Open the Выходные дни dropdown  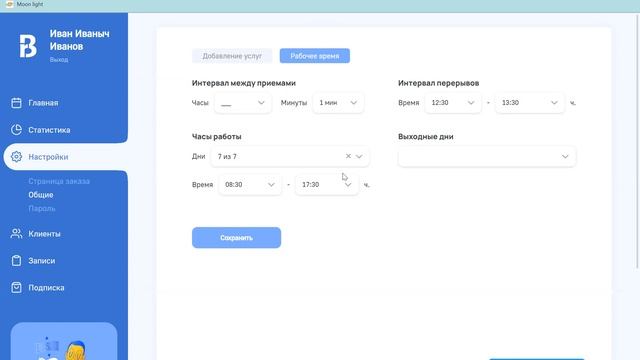[x=487, y=156]
